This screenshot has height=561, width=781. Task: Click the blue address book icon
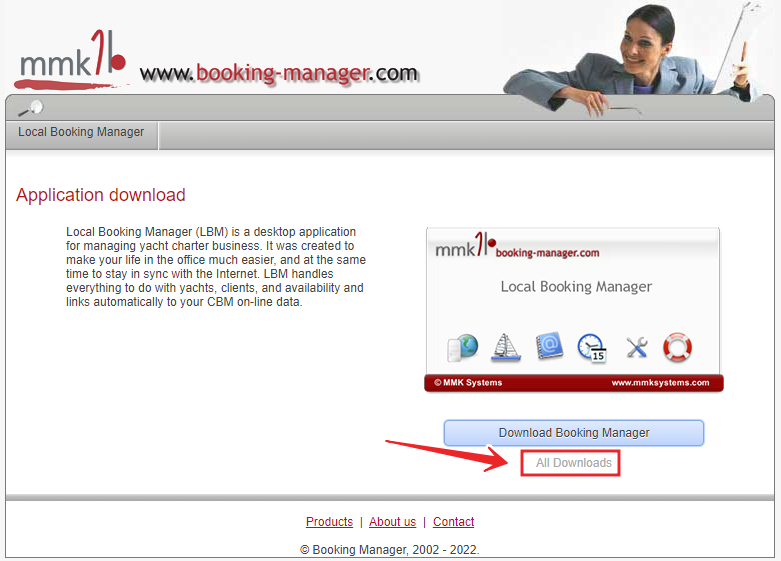pos(549,346)
